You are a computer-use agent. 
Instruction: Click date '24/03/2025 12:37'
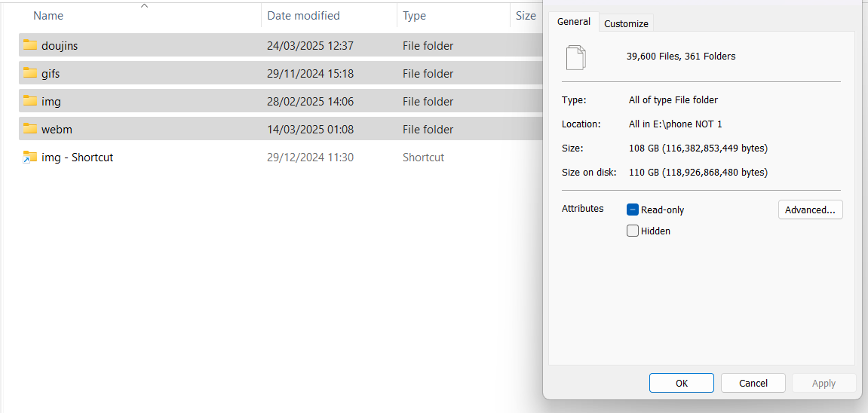310,46
